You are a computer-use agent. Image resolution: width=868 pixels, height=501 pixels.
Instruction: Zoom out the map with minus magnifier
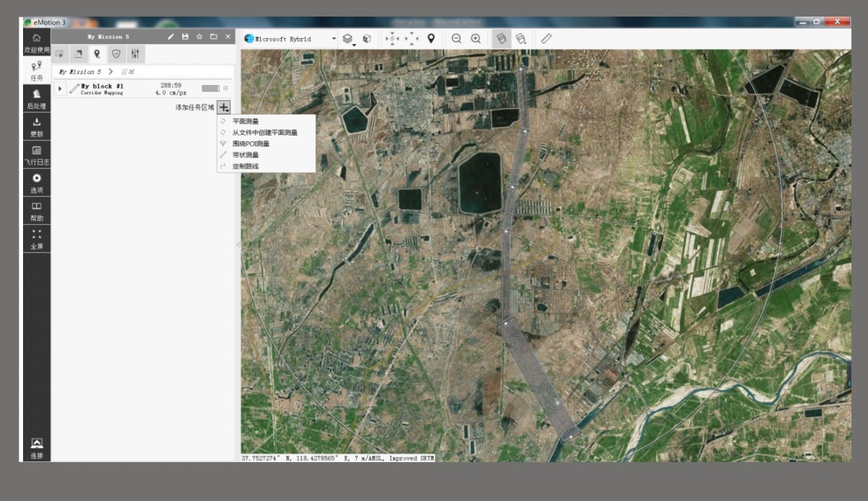pos(456,39)
